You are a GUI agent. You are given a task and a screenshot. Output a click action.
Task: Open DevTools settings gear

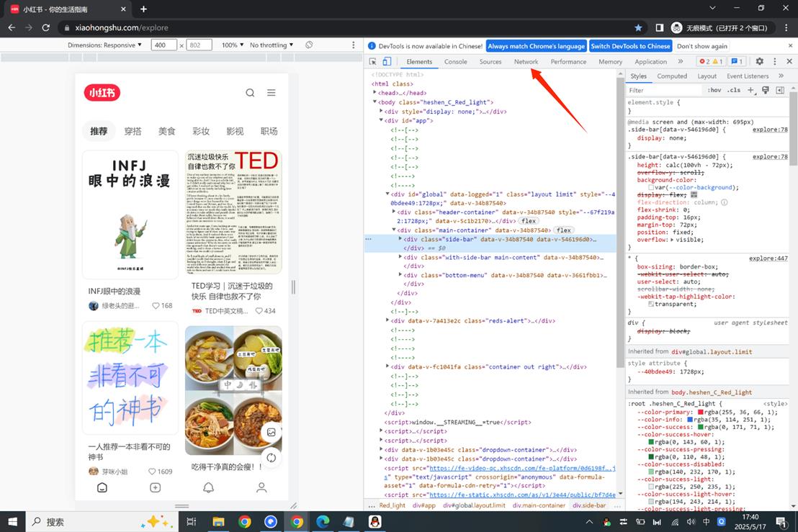coord(759,61)
